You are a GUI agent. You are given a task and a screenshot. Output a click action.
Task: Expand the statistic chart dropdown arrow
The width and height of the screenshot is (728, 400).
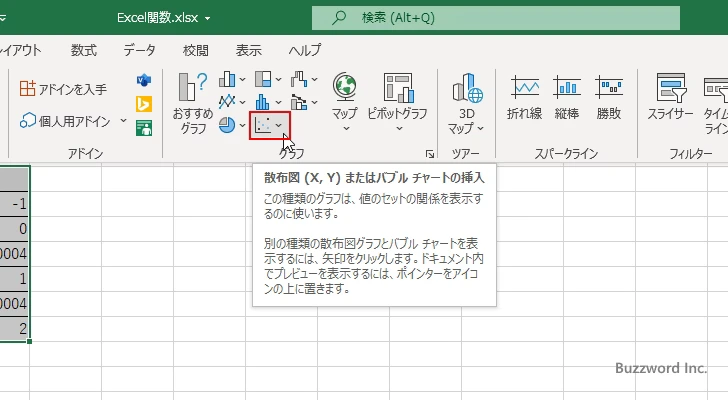click(x=278, y=102)
